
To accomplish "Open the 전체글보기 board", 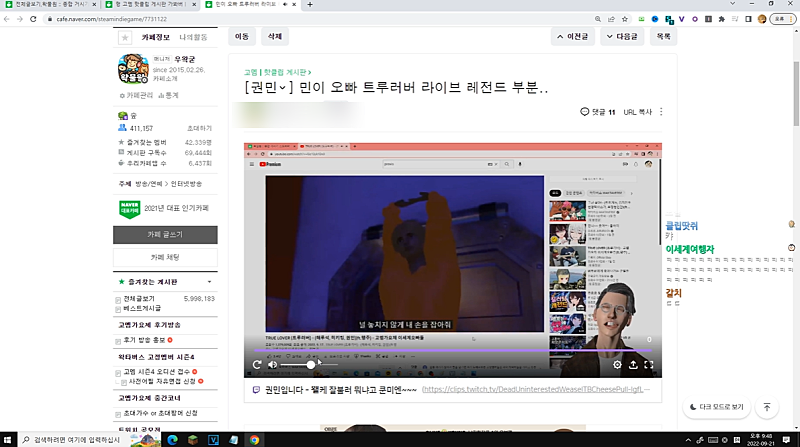I will 139,299.
